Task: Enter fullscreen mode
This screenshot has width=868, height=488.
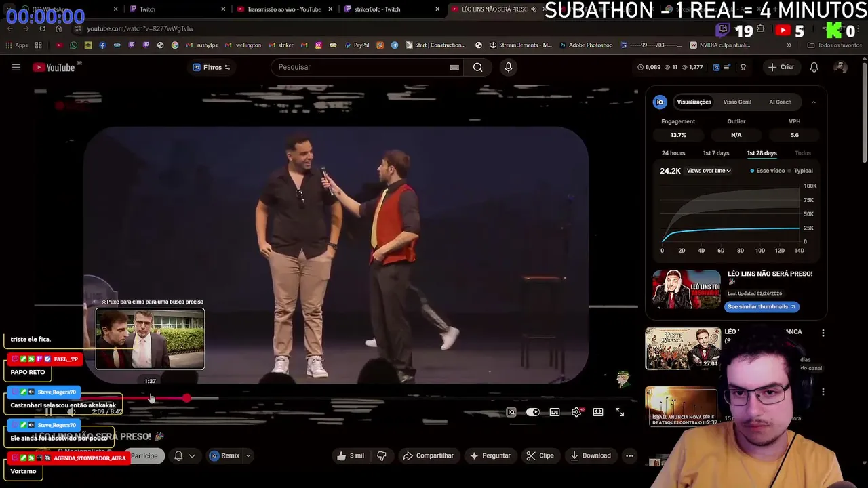Action: (620, 412)
